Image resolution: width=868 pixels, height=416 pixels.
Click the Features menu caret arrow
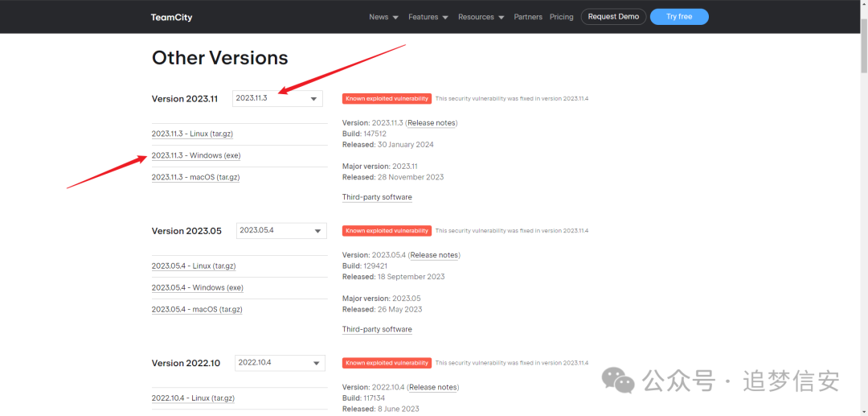(445, 18)
